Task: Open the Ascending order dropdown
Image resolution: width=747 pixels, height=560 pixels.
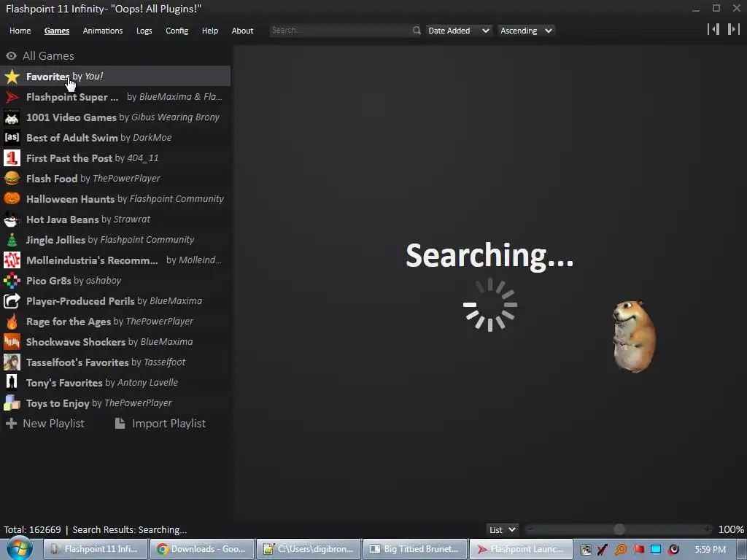Action: [x=526, y=31]
